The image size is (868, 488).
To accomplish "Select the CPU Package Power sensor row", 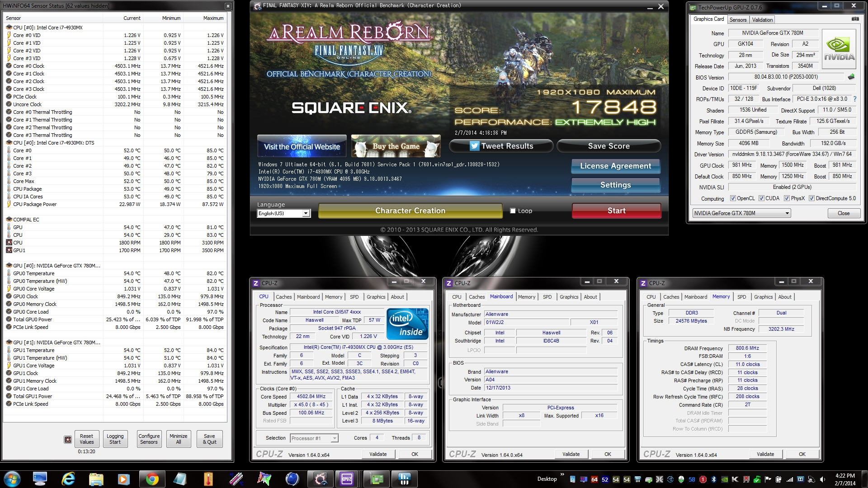I will [115, 204].
